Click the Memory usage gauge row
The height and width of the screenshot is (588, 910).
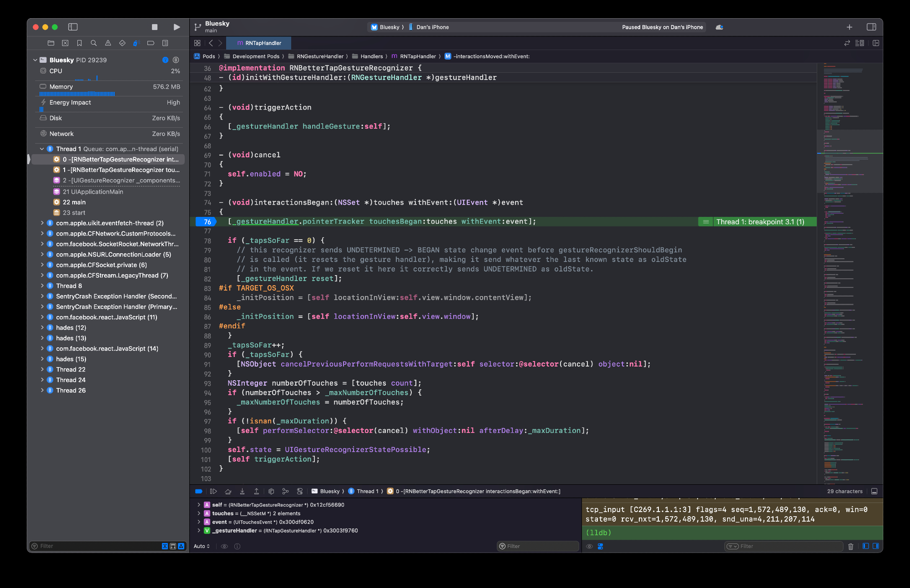109,86
